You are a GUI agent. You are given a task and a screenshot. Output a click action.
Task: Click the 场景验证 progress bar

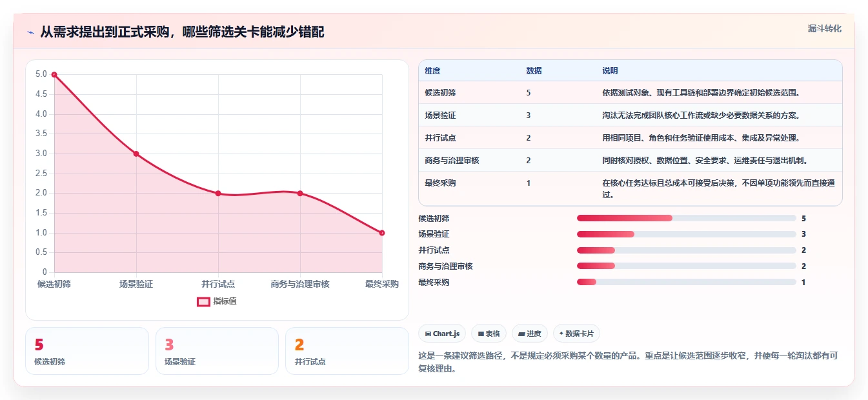tap(687, 234)
